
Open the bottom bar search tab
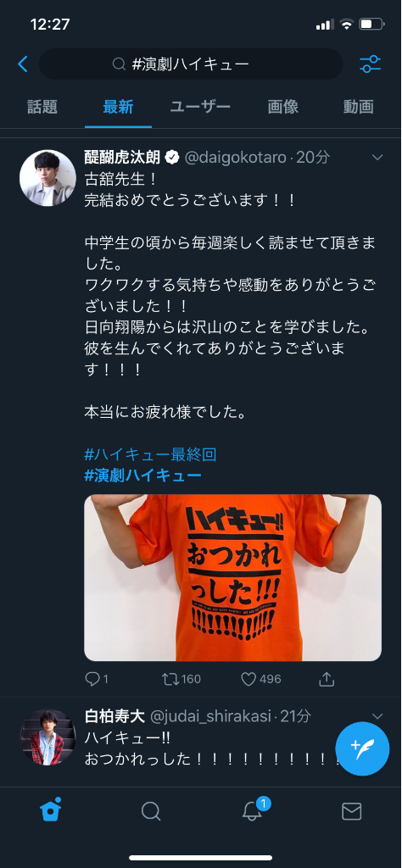click(151, 811)
